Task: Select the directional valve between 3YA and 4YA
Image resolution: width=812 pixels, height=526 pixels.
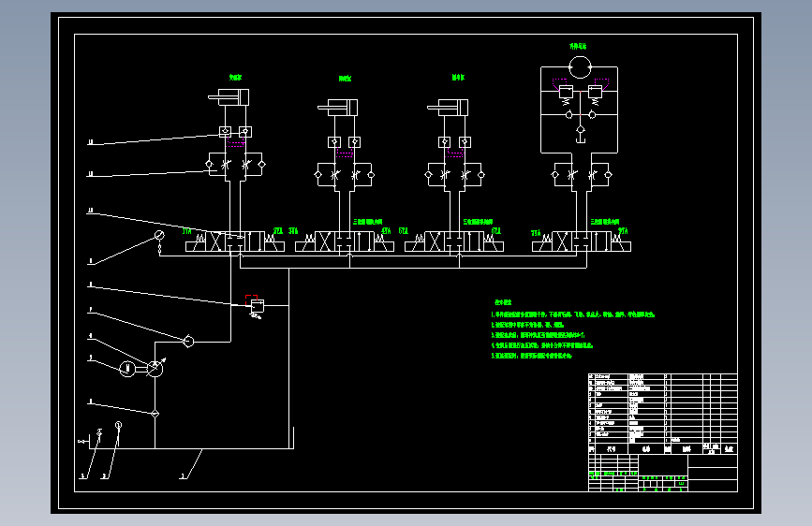Action: [x=345, y=241]
